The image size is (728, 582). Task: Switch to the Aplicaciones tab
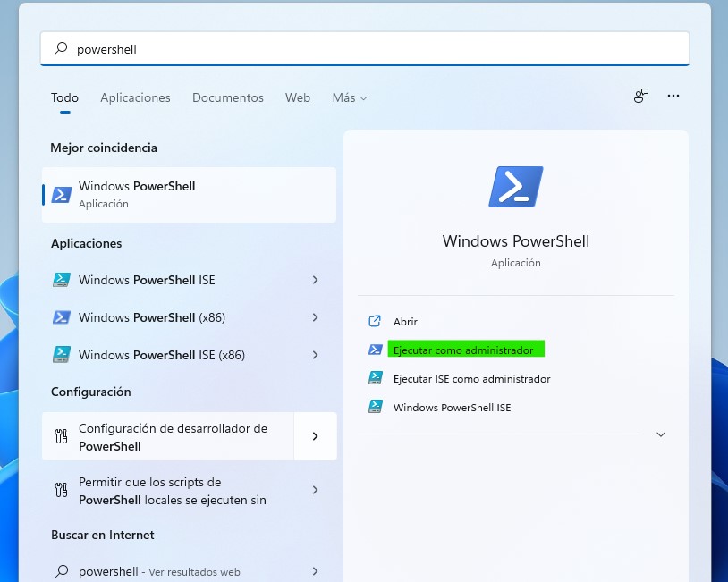(135, 97)
